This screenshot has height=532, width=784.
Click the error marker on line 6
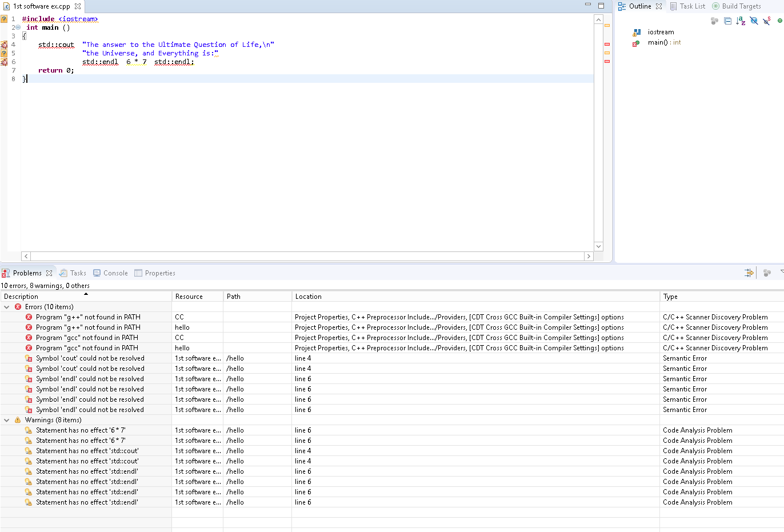tap(4, 62)
